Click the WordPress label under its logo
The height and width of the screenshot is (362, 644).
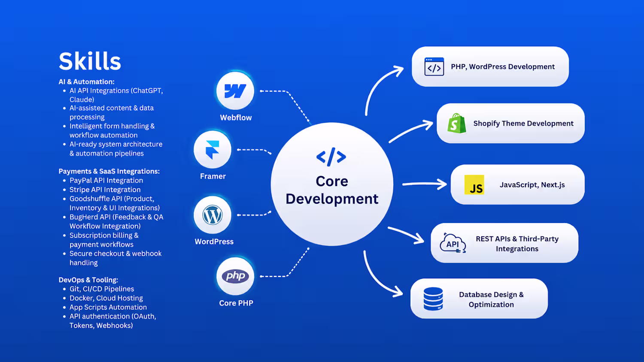coord(214,241)
